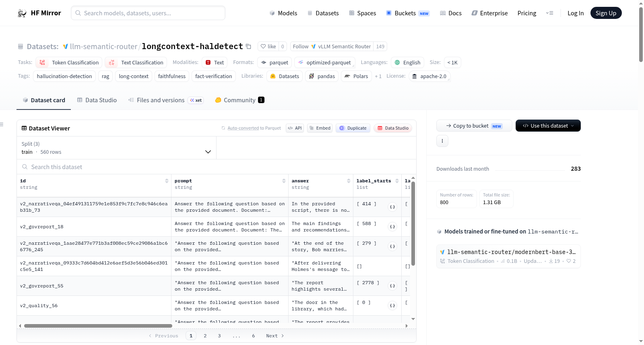Sort the label_starts column
Screen dimensions: 644x345
(x=397, y=181)
